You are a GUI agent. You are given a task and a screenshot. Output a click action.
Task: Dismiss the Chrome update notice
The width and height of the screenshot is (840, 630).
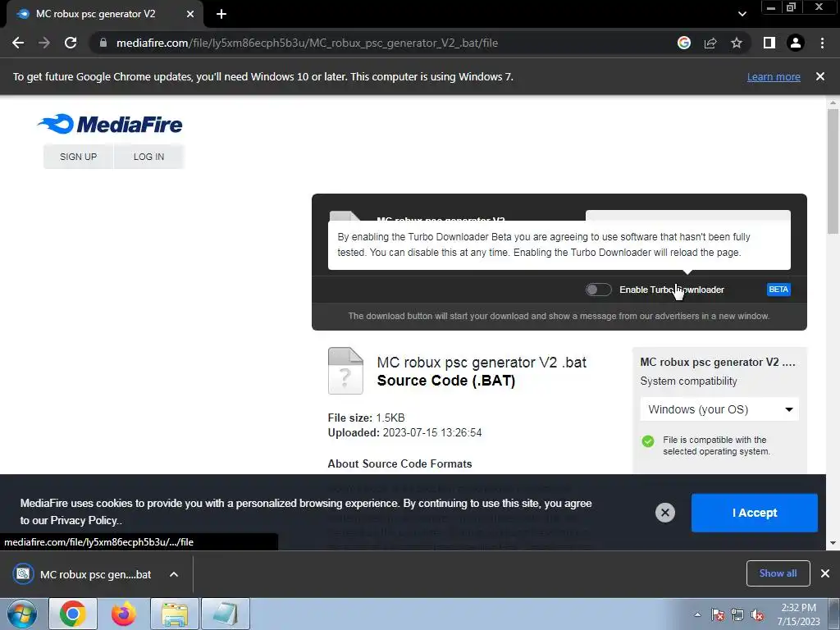click(x=820, y=76)
